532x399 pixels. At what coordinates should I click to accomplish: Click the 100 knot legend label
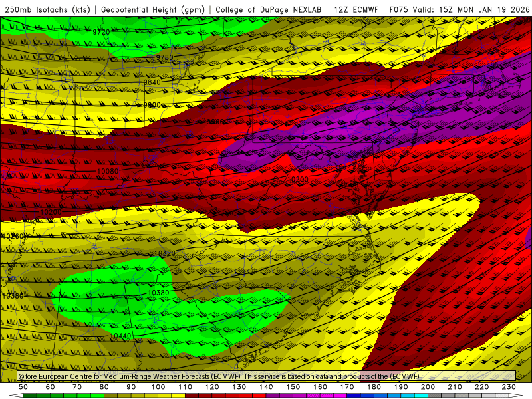(x=158, y=387)
